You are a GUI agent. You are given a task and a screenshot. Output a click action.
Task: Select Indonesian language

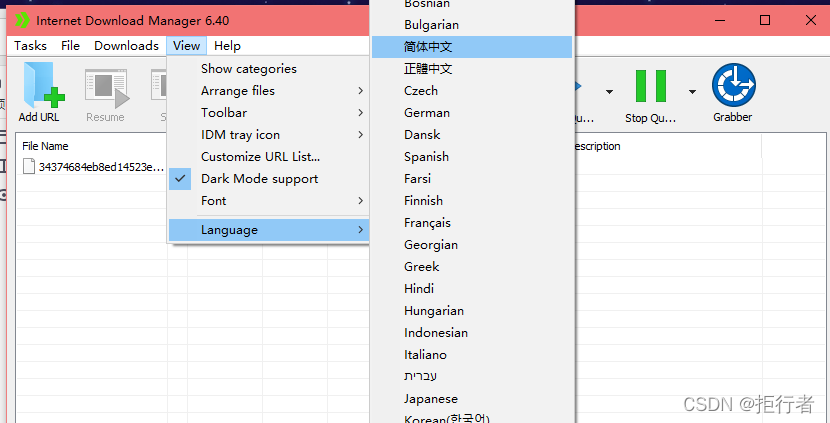click(x=472, y=333)
